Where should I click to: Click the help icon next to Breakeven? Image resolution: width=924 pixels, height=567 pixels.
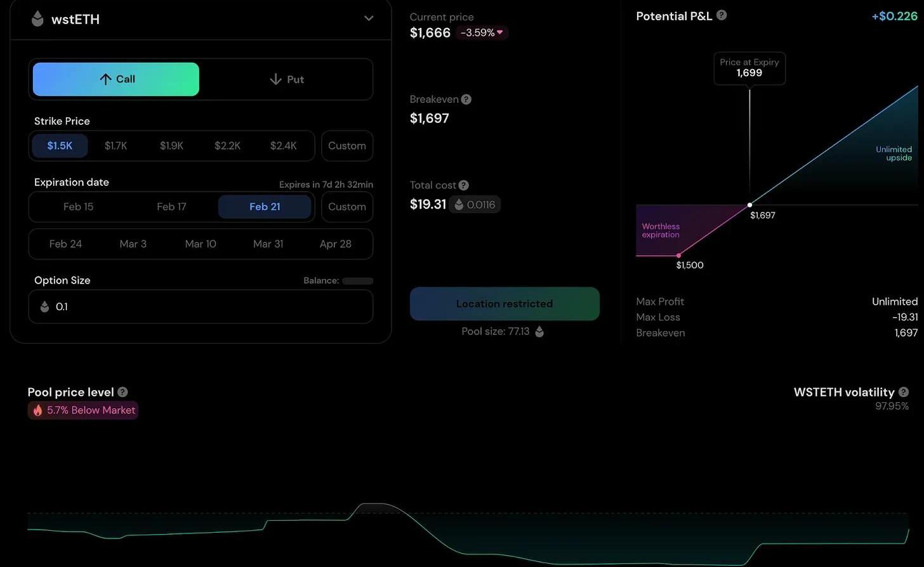tap(466, 100)
